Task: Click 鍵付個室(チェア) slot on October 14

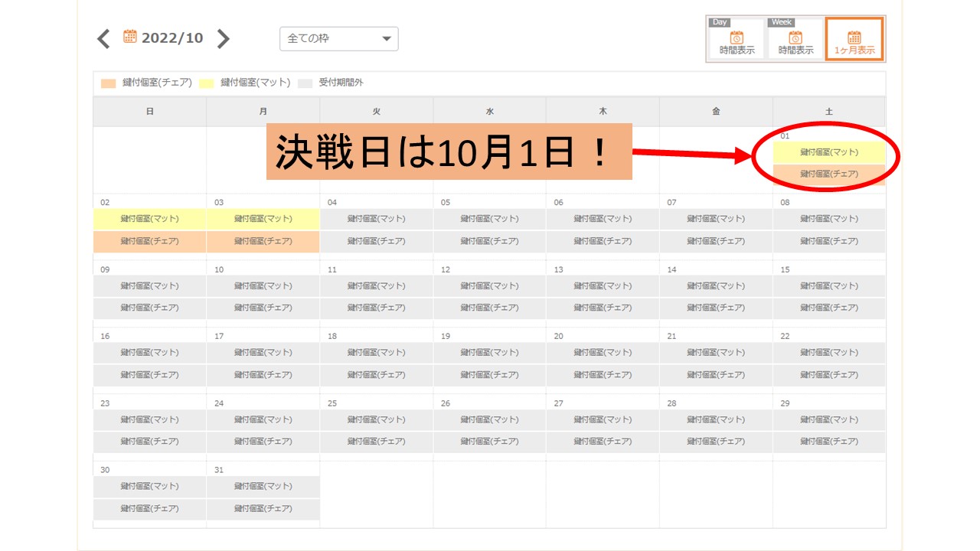Action: pyautogui.click(x=717, y=308)
